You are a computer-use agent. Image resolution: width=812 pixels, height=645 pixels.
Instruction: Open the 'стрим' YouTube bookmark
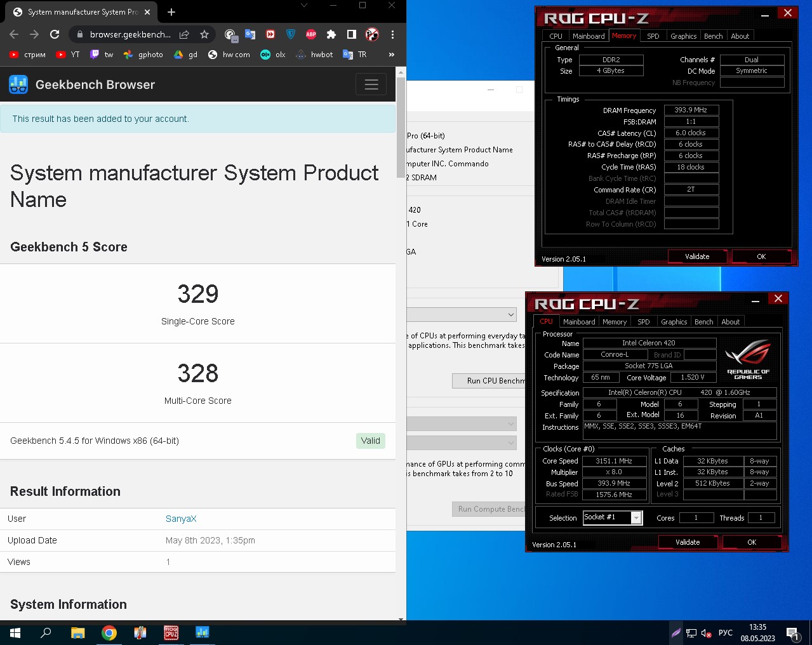click(27, 55)
